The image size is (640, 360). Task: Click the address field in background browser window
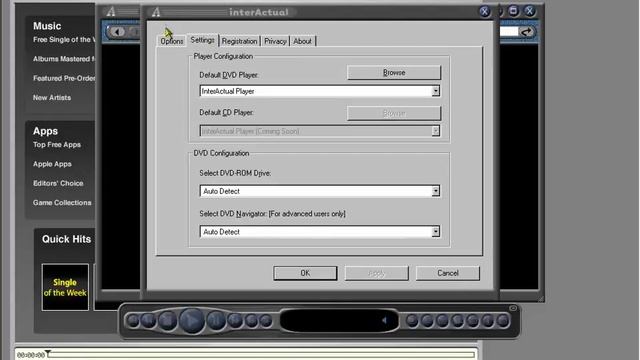[x=509, y=32]
